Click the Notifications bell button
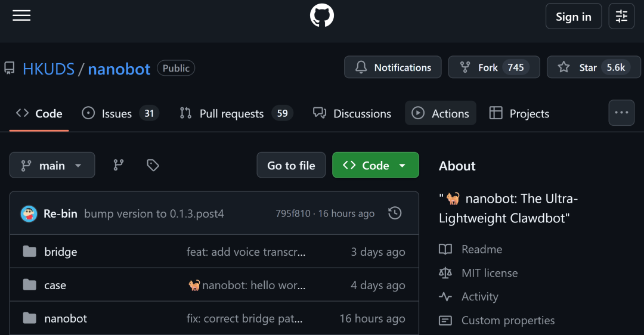This screenshot has height=335, width=644. tap(393, 67)
